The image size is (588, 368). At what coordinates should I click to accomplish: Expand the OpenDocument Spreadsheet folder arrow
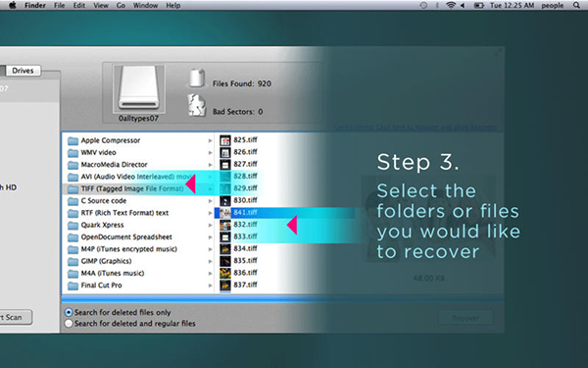tap(210, 237)
